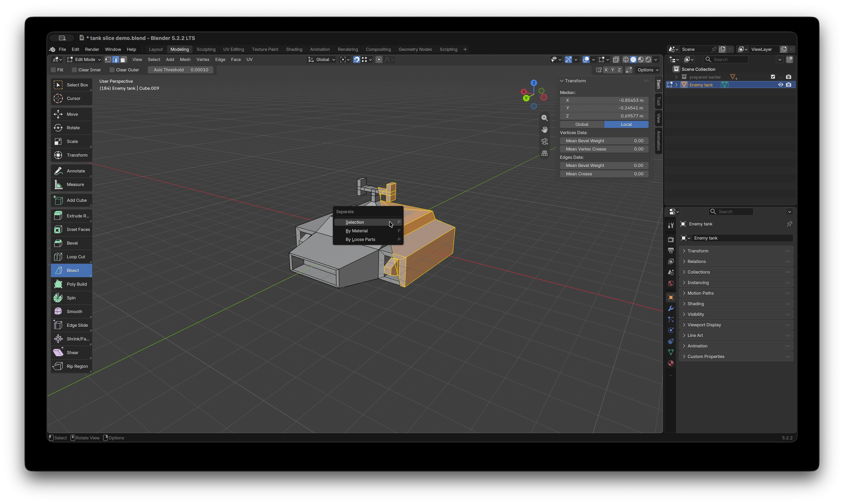The width and height of the screenshot is (844, 504).
Task: Expand the Custom Properties panel
Action: (x=736, y=356)
